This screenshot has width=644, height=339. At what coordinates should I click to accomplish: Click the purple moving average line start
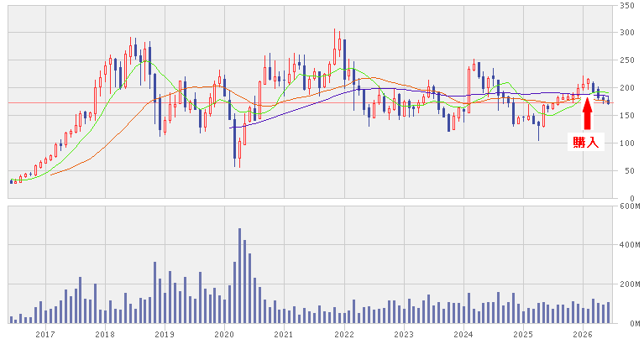230,128
